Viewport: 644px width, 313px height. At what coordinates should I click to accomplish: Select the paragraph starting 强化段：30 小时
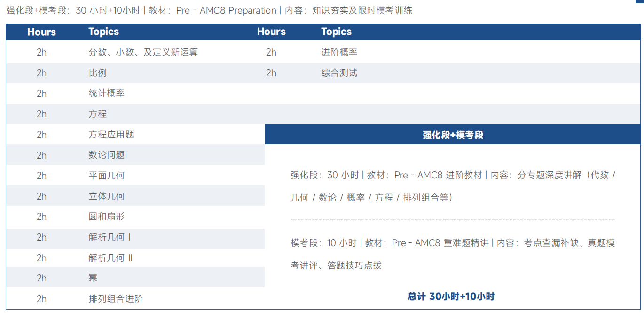click(x=453, y=186)
